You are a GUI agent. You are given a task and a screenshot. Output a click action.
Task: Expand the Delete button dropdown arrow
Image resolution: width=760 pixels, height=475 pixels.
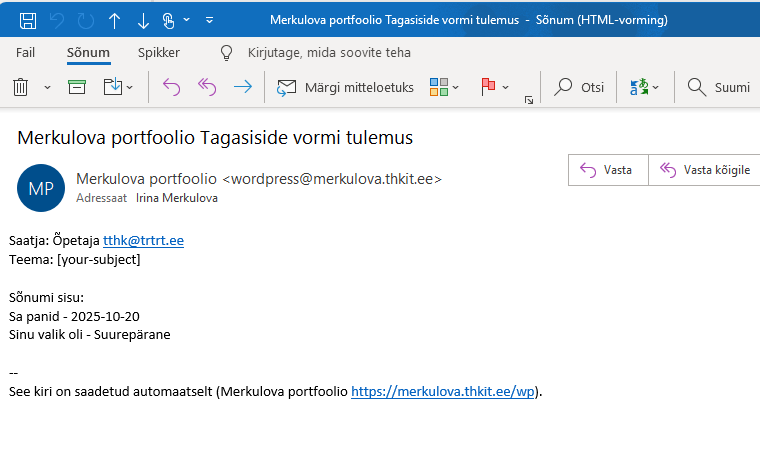coord(47,88)
